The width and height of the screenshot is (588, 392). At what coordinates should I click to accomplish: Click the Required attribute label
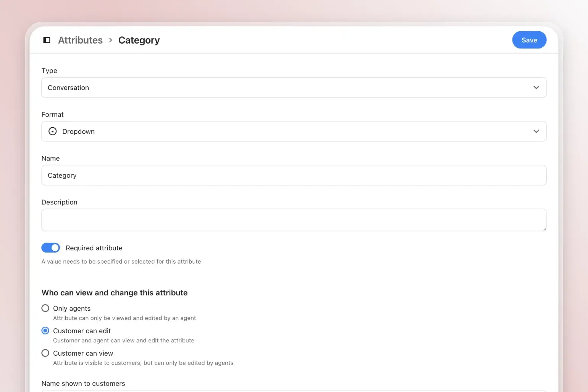click(94, 248)
